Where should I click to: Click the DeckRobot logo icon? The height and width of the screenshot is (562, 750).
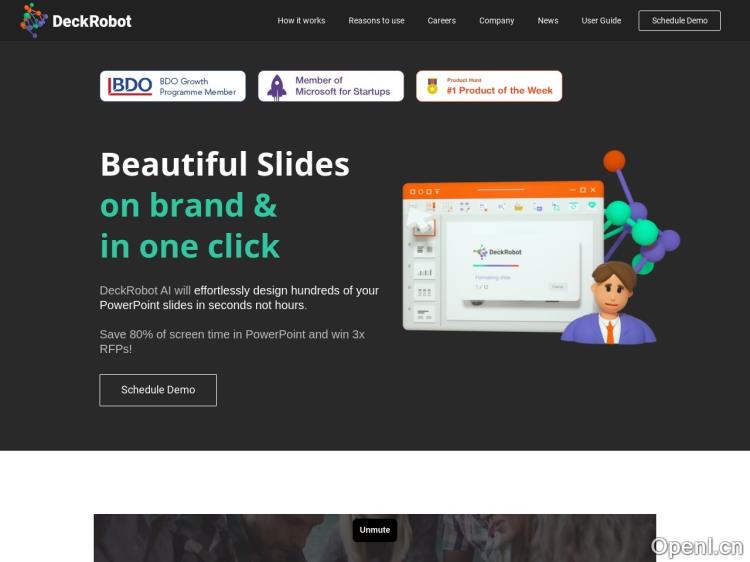coord(33,21)
